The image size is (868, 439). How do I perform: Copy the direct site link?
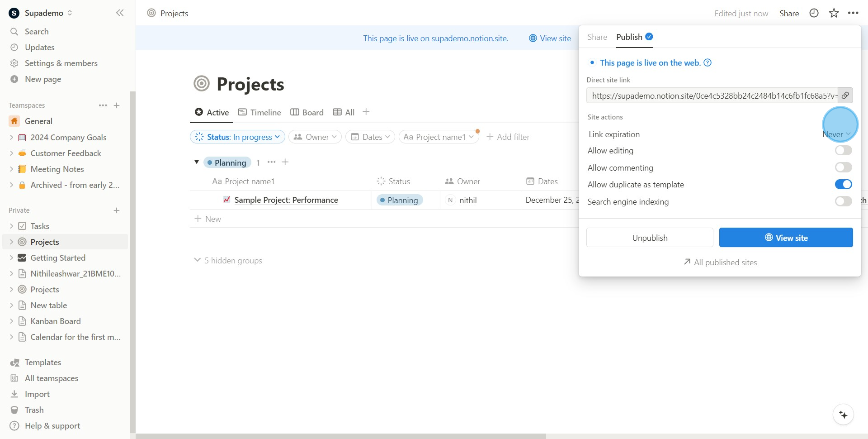845,95
